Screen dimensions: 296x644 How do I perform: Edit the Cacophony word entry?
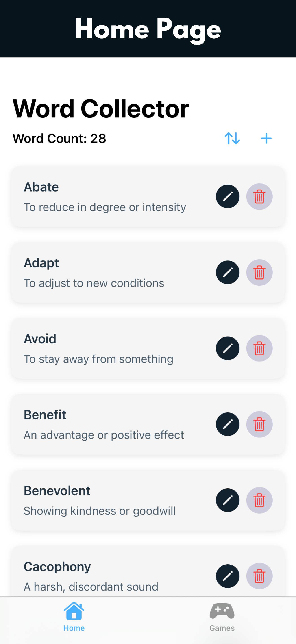[228, 576]
